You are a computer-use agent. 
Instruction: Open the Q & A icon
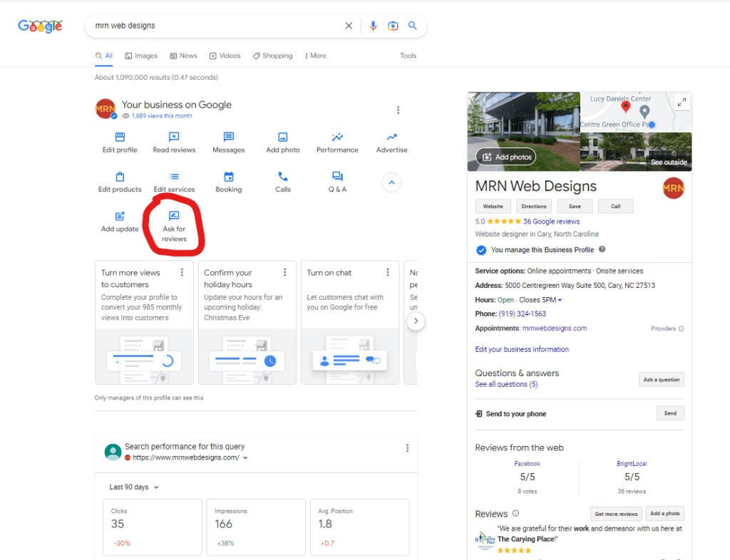336,177
